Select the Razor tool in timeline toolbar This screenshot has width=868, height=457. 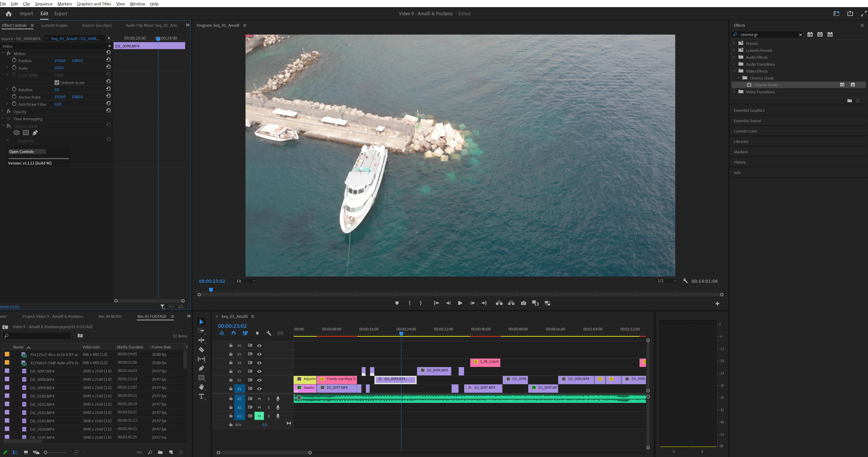(x=201, y=350)
